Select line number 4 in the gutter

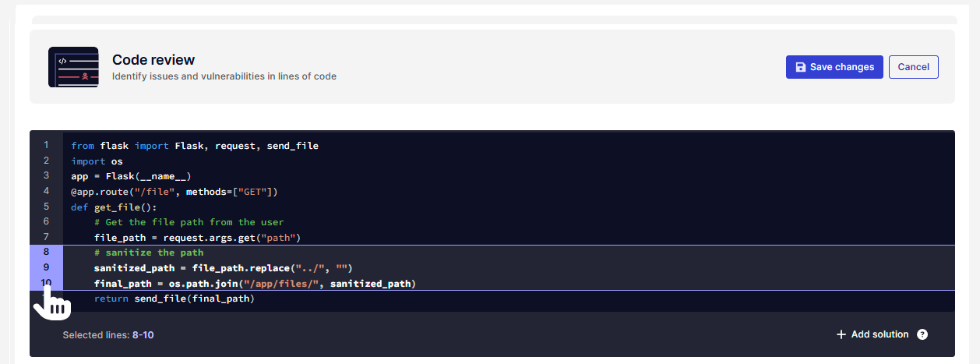coord(46,191)
